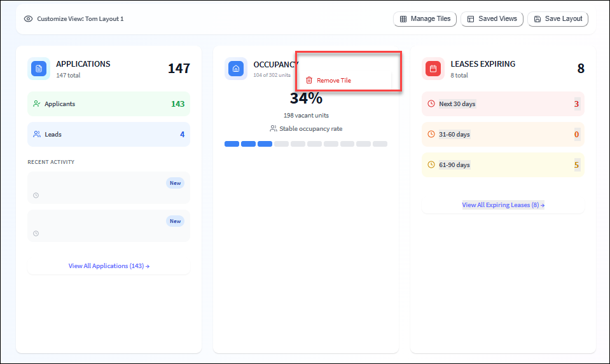
Task: Click the Applicants person-check icon
Action: pyautogui.click(x=37, y=104)
